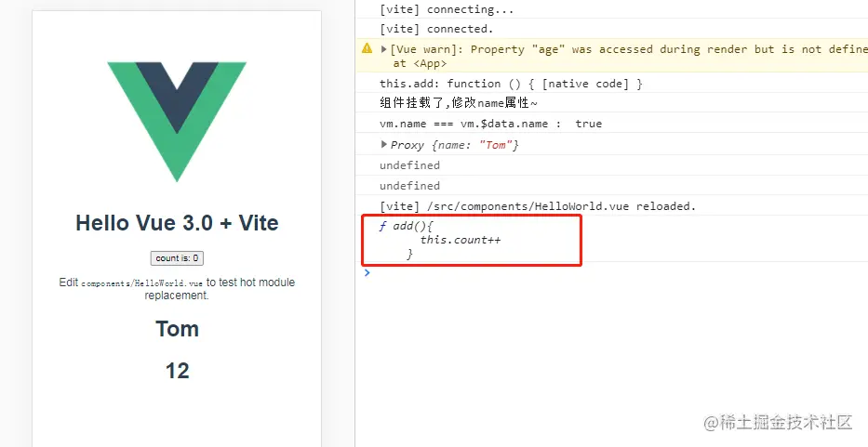This screenshot has height=447, width=868.
Task: Click the "[vite] connected." log line
Action: click(x=436, y=29)
